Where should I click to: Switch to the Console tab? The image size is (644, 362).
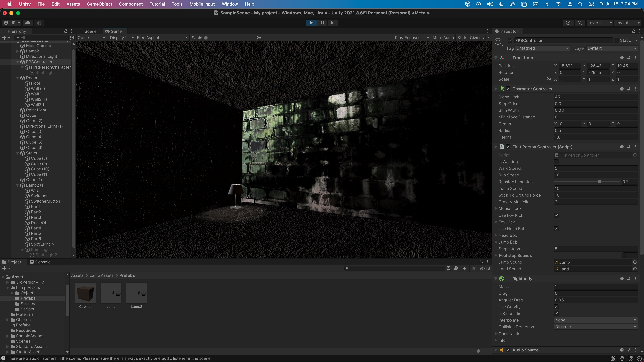pos(42,262)
